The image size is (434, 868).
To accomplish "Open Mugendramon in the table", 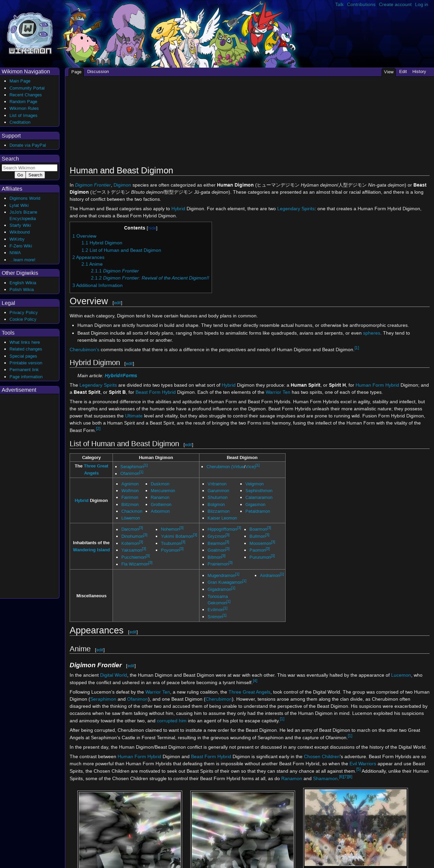I will click(x=221, y=576).
